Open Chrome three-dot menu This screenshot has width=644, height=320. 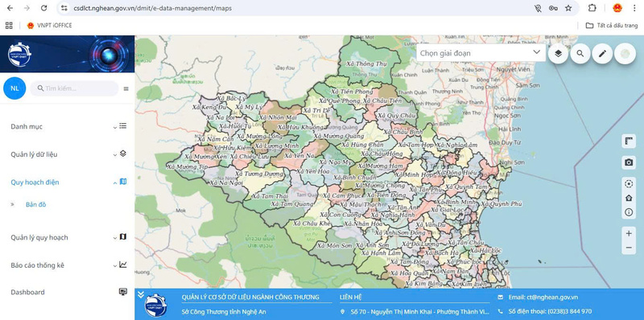coord(634,8)
